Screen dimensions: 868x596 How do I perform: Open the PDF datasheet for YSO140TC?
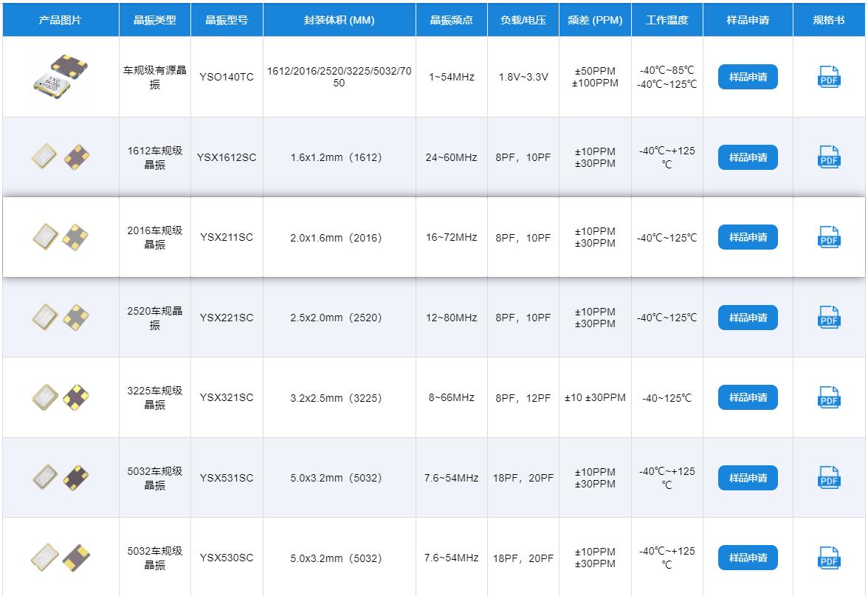[829, 77]
